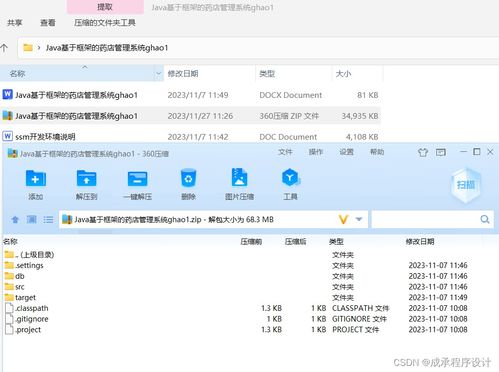
Task: Click the 添加 (Add) icon in 360压缩
Action: tap(36, 179)
